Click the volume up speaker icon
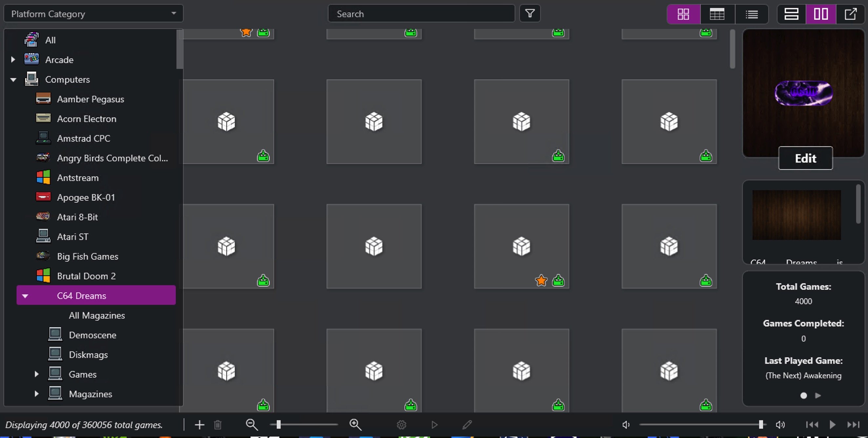Screen dimensions: 868x438 [780, 425]
